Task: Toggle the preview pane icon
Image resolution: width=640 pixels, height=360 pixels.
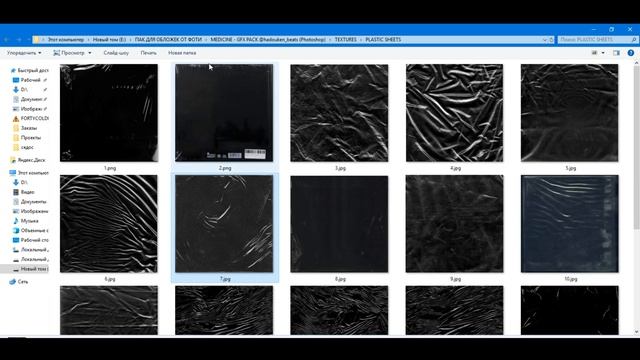Action: click(x=616, y=53)
